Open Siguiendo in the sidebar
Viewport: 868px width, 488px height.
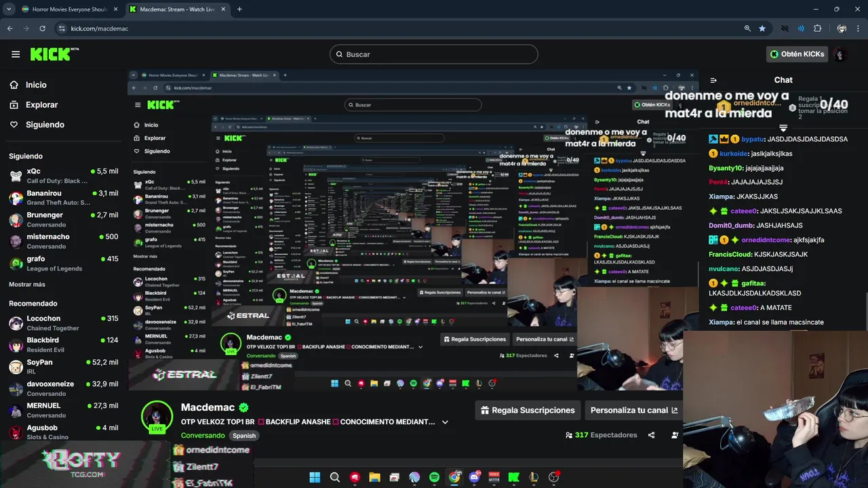click(x=45, y=125)
